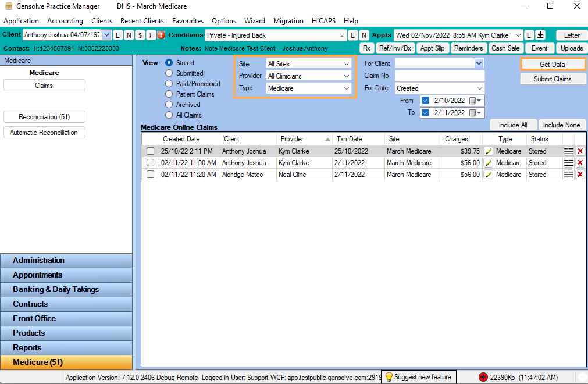
Task: Click the Get Data button
Action: (553, 65)
